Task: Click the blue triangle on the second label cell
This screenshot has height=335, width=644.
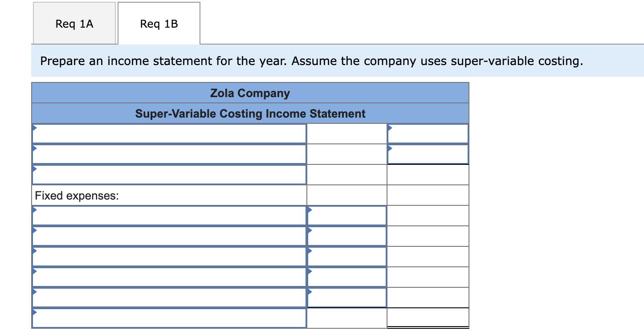Action: click(35, 149)
